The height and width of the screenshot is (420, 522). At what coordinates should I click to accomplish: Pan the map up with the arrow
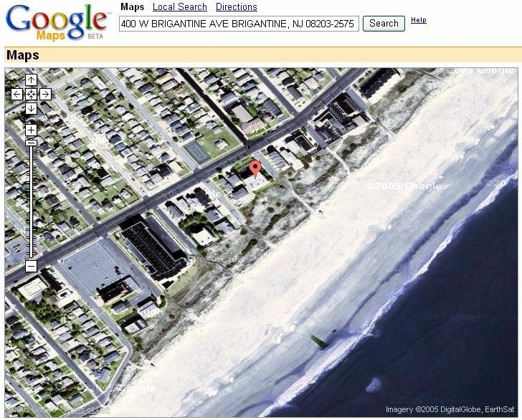click(x=31, y=80)
